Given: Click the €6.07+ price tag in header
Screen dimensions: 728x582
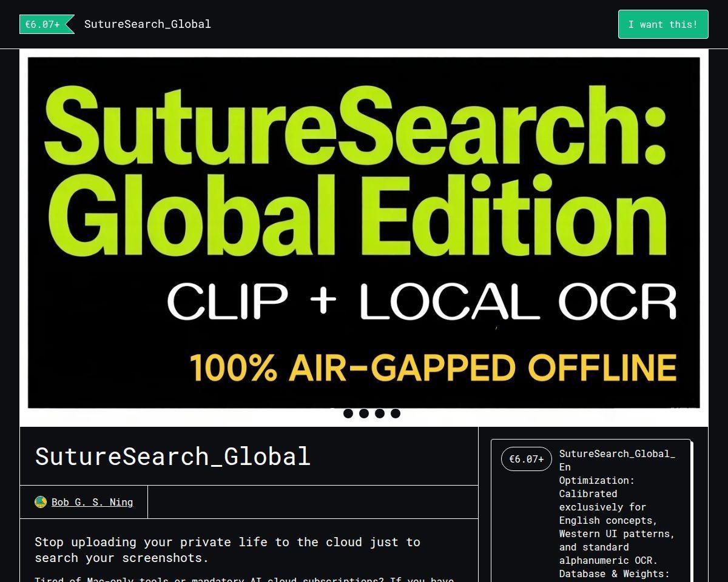Looking at the screenshot, I should tap(47, 24).
